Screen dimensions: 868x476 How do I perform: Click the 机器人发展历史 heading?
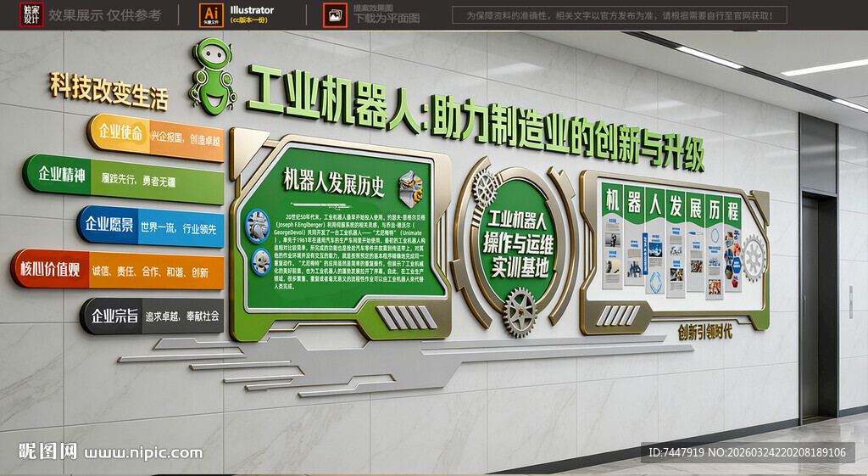pyautogui.click(x=334, y=182)
